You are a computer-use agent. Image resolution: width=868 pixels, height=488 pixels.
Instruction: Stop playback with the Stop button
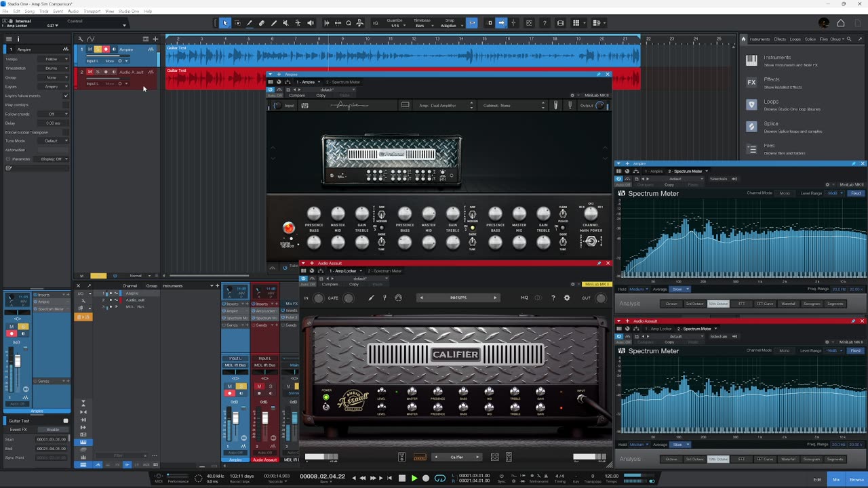[x=402, y=478]
